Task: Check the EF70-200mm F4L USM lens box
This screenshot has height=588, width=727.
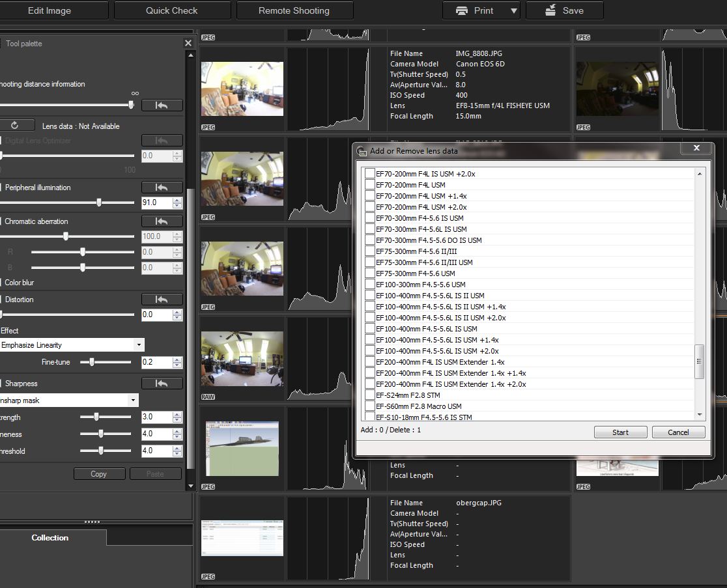Action: [370, 185]
